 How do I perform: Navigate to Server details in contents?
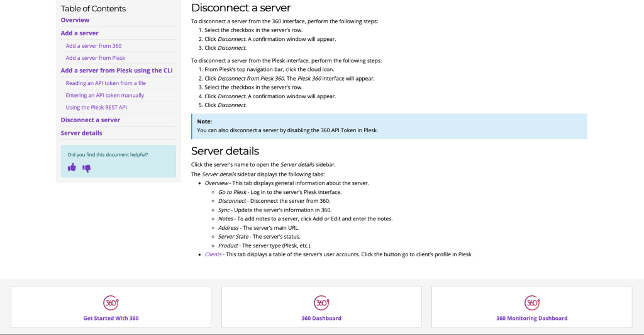click(x=81, y=133)
